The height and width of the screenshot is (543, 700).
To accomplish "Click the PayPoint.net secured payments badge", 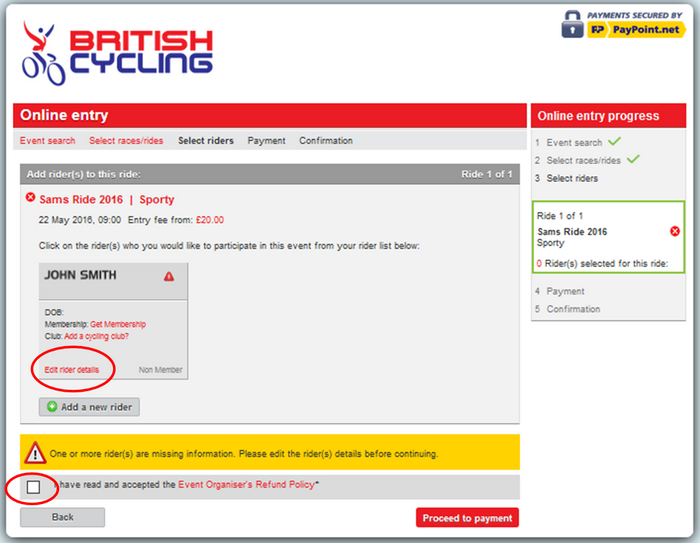I will tap(623, 25).
